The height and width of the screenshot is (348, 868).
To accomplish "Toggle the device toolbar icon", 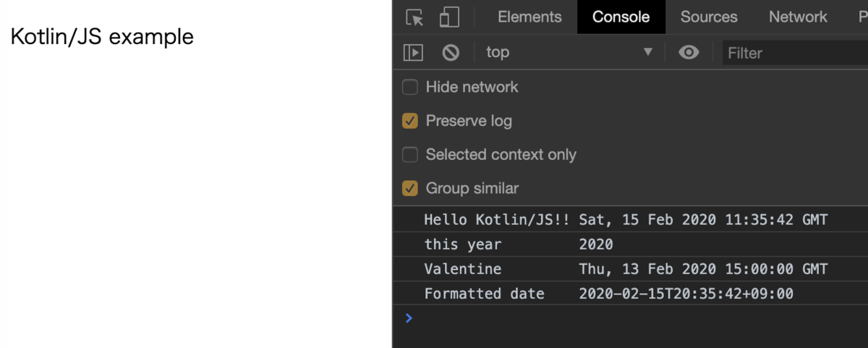I will [449, 17].
